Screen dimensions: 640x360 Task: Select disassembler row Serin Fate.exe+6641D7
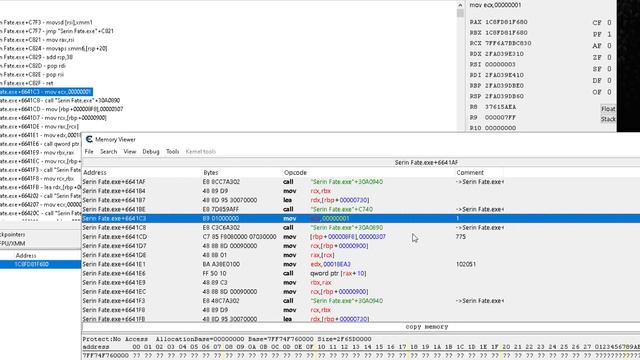click(361, 246)
